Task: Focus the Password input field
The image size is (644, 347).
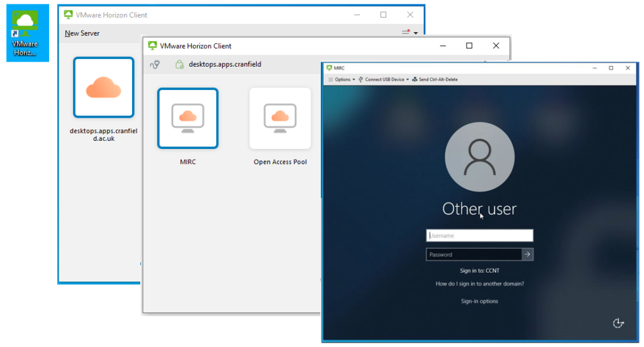Action: tap(474, 255)
